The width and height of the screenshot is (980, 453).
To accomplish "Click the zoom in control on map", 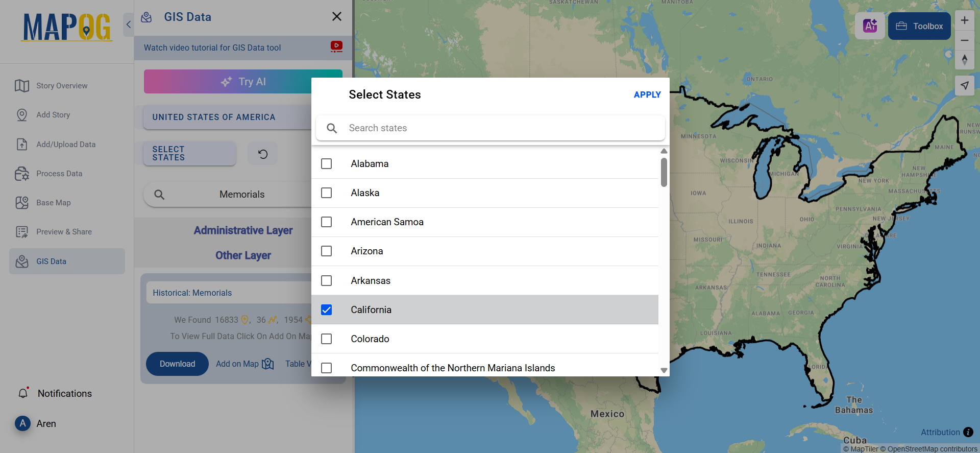I will click(964, 20).
